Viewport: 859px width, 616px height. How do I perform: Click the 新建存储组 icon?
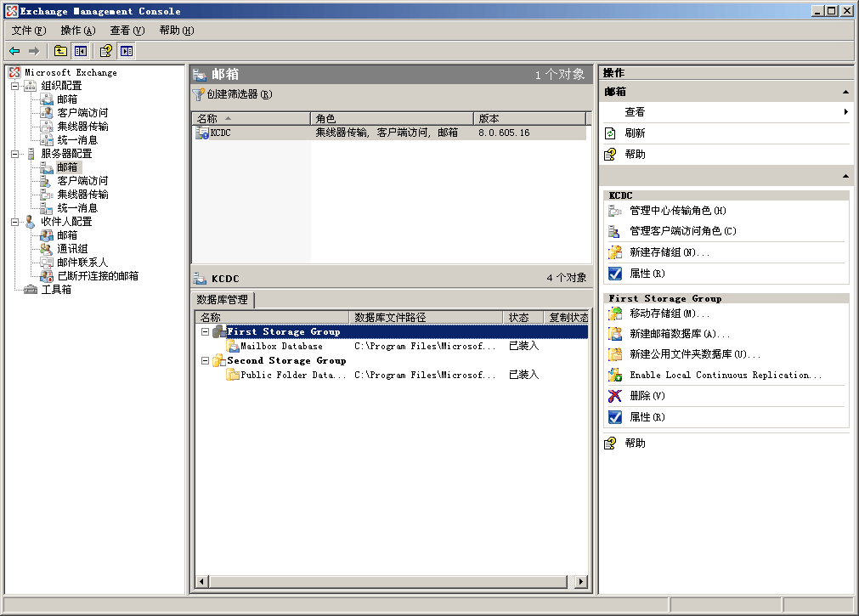coord(615,252)
